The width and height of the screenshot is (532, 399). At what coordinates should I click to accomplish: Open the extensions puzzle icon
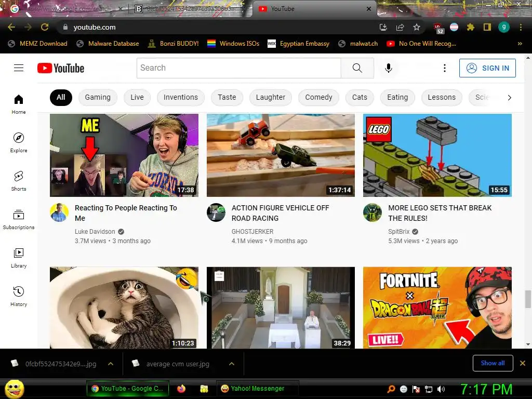point(470,27)
